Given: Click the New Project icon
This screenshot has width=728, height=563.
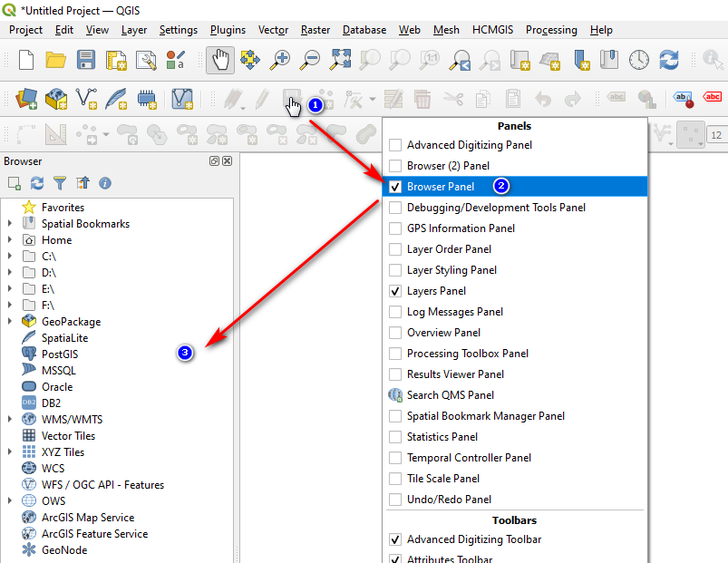Looking at the screenshot, I should point(26,60).
